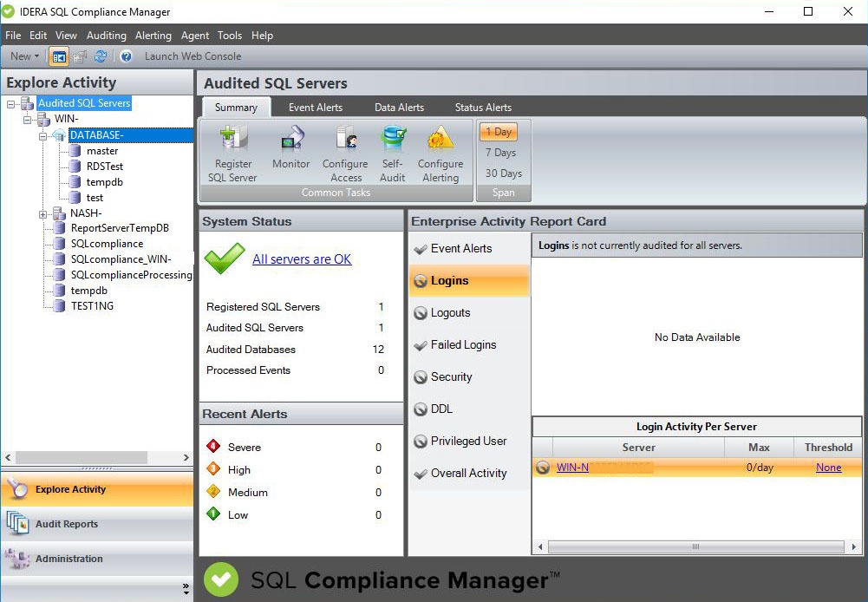
Task: Select Logouts in report card
Action: pos(469,313)
